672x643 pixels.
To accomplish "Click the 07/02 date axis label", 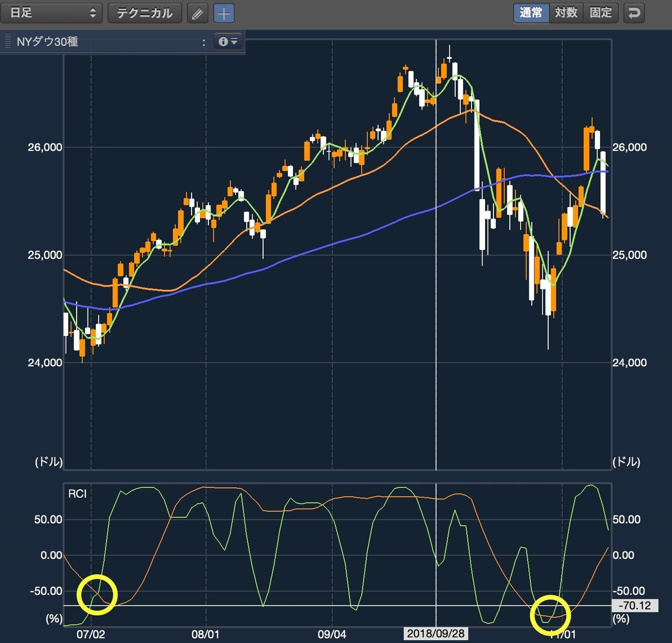I will pyautogui.click(x=91, y=634).
